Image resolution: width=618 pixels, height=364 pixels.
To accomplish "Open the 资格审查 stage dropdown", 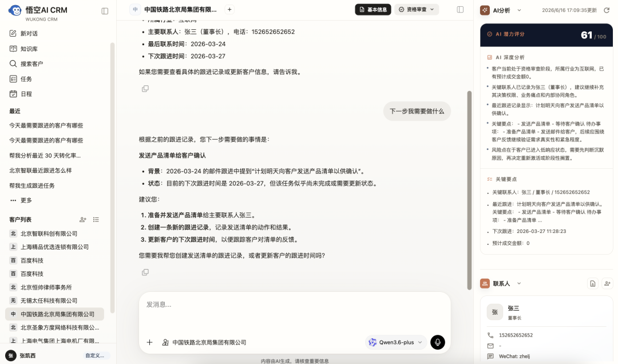I will 417,10.
